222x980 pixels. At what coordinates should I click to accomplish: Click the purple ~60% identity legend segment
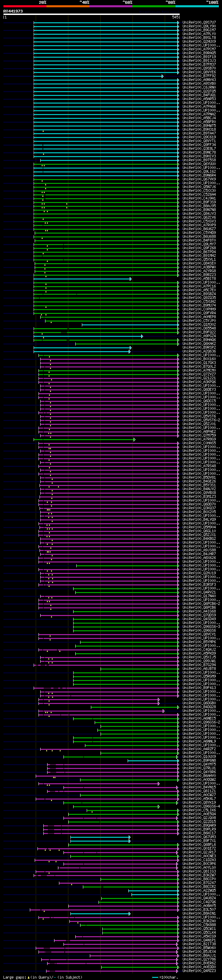pyautogui.click(x=111, y=6)
